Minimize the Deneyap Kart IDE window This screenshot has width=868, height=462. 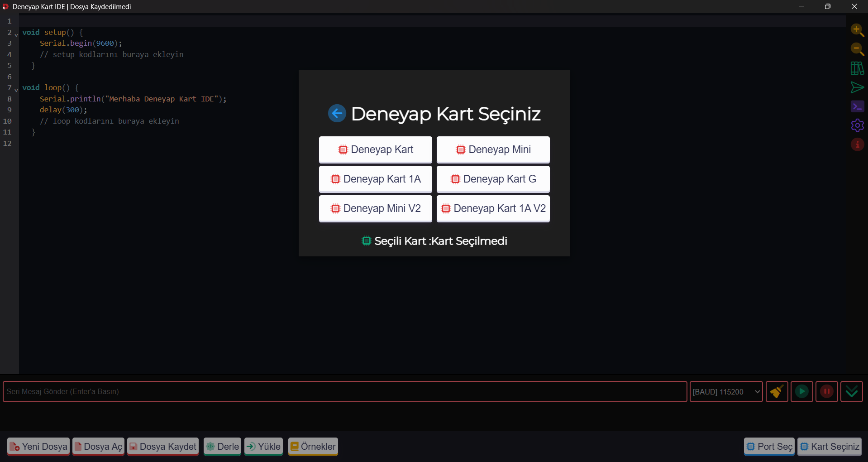click(x=801, y=6)
